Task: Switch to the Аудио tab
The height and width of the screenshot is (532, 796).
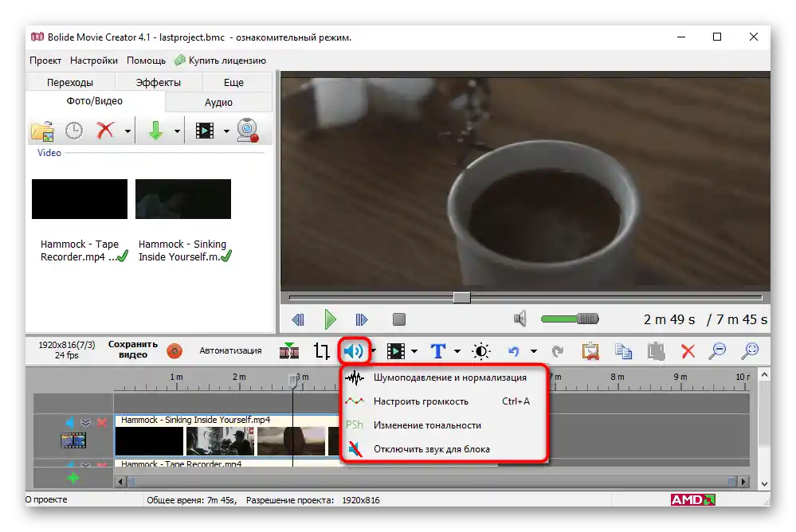Action: click(x=218, y=102)
